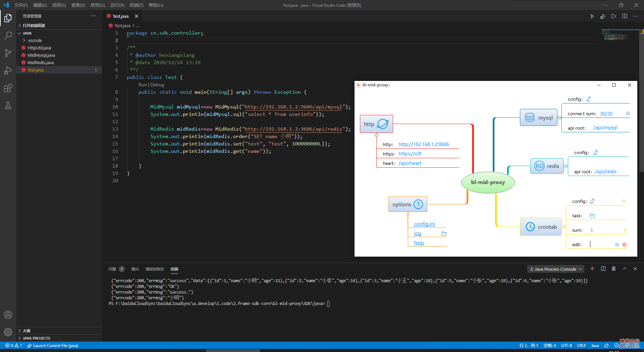Open Run and Debug view

click(8, 71)
